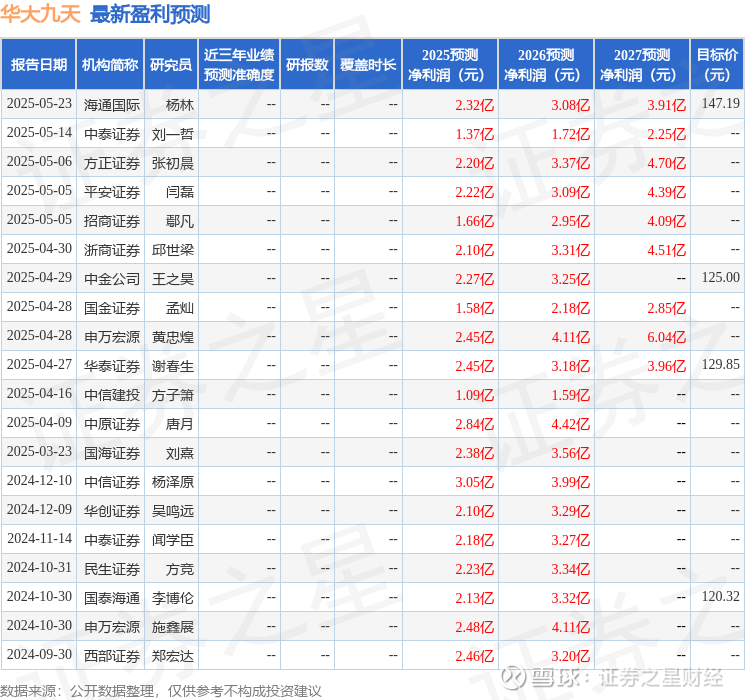This screenshot has width=745, height=700.
Task: Click the 覆盖时长 column header
Action: [x=368, y=64]
